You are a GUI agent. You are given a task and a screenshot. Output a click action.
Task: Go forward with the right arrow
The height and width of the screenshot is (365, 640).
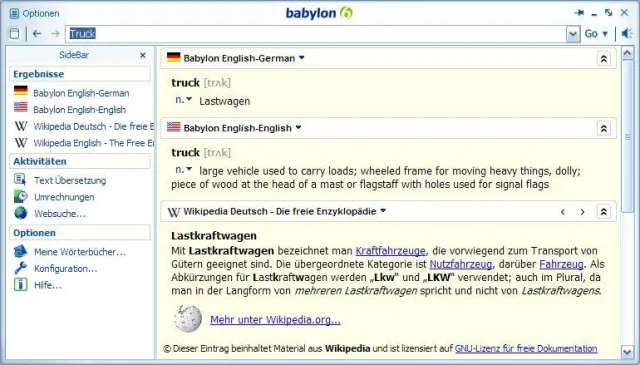[x=55, y=33]
